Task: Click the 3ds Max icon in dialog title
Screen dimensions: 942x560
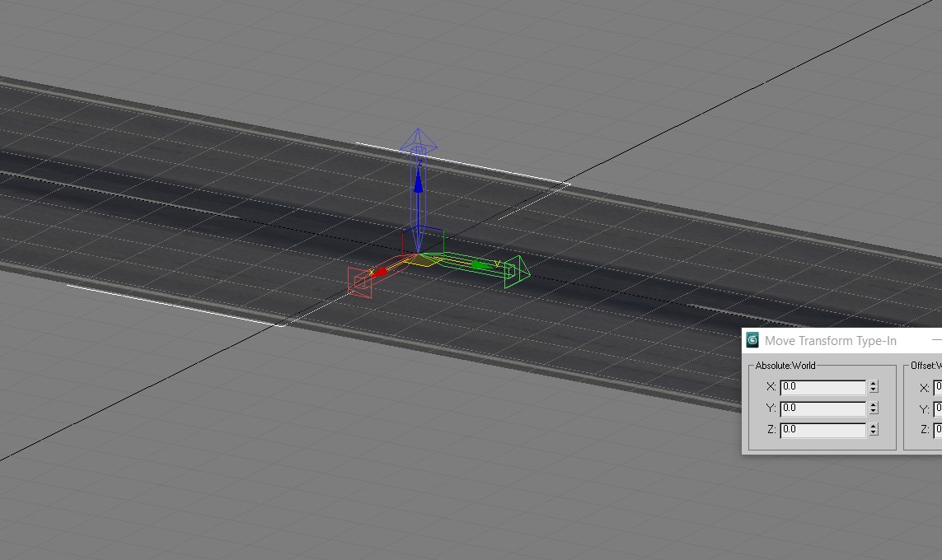Action: [x=752, y=340]
